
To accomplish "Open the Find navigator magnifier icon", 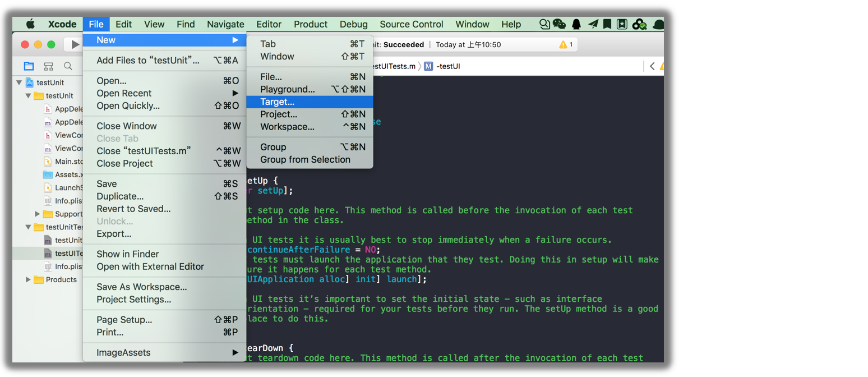I will 68,66.
